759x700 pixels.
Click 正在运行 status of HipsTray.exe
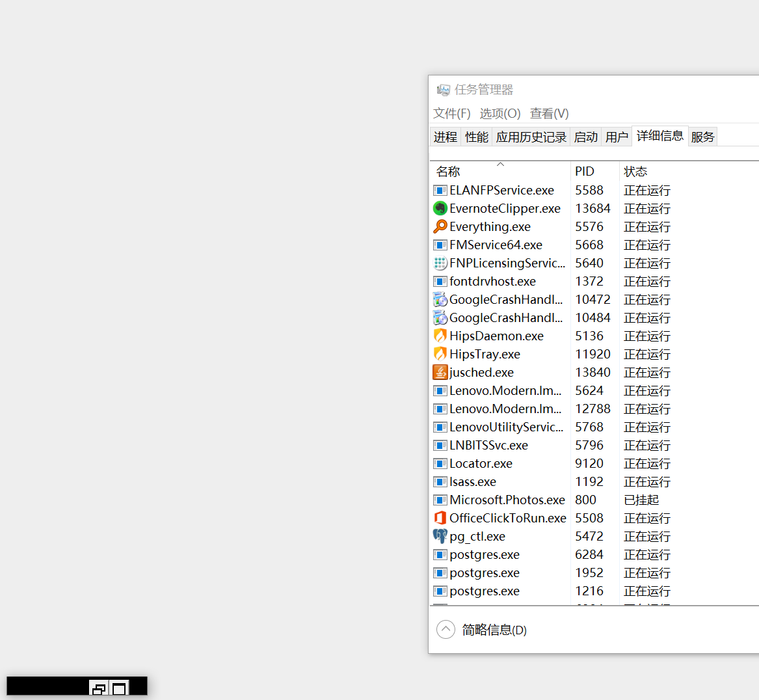(x=646, y=355)
